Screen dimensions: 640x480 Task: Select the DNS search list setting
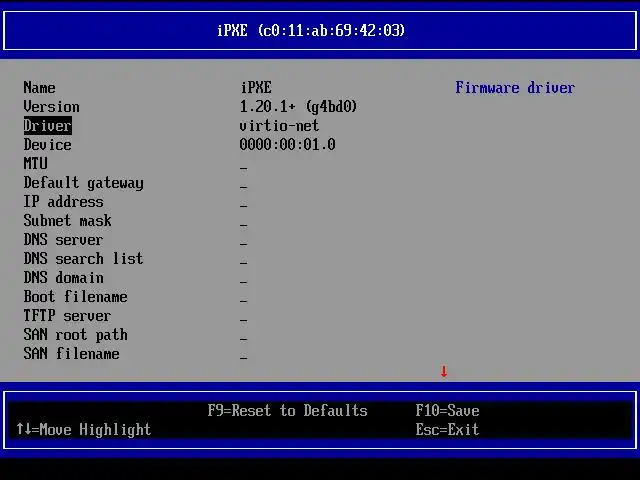[83, 259]
